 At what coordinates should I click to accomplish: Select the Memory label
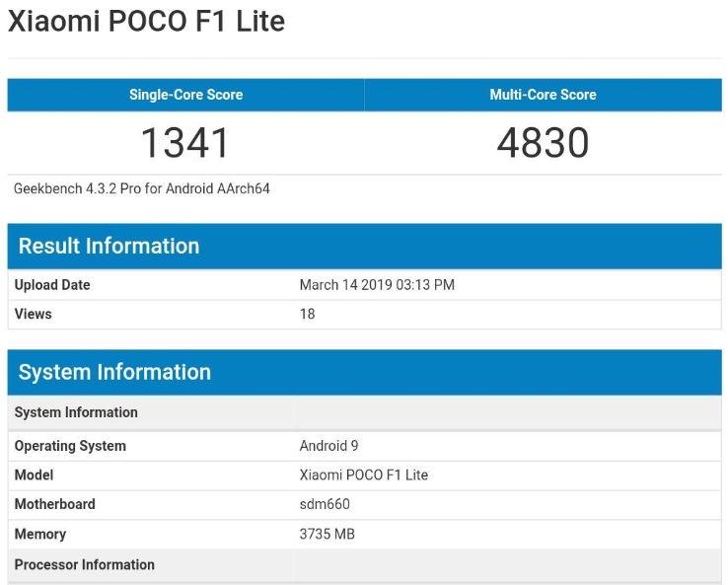tap(40, 534)
